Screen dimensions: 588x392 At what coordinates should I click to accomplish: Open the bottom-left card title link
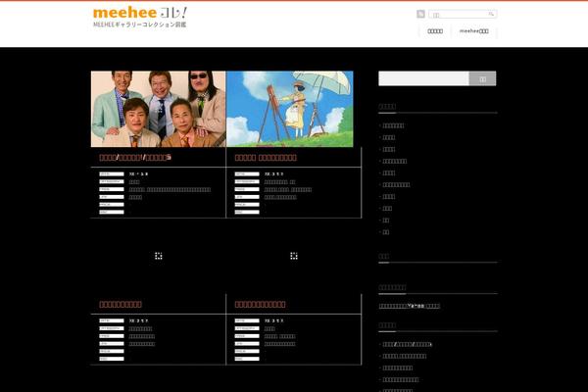tap(121, 304)
